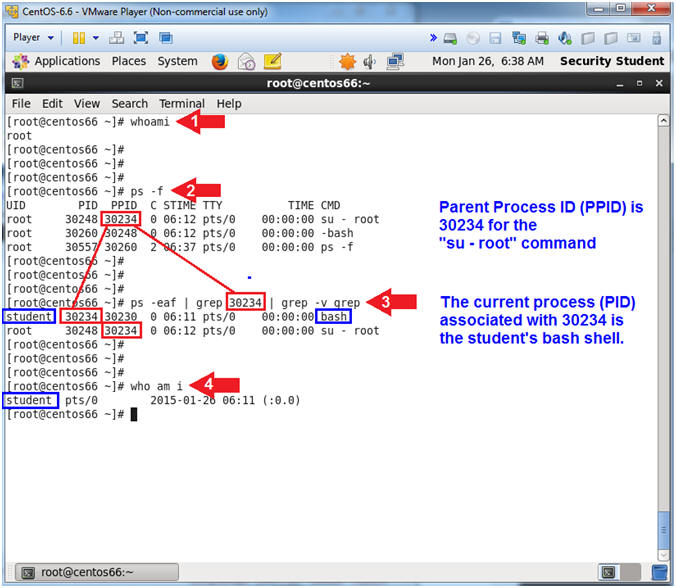
Task: Click the terminal cursor at the last prompt
Action: [134, 415]
